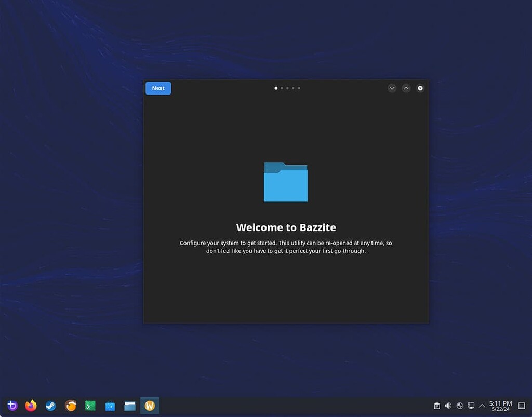Open Steam from the taskbar
The width and height of the screenshot is (532, 417).
(x=50, y=406)
